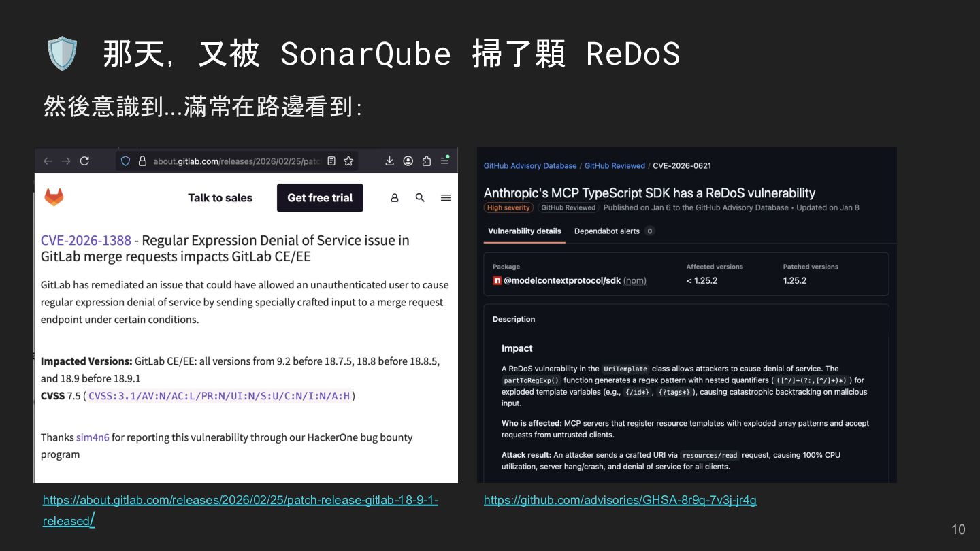
Task: Click the shield emoji in slide title
Action: tap(62, 54)
